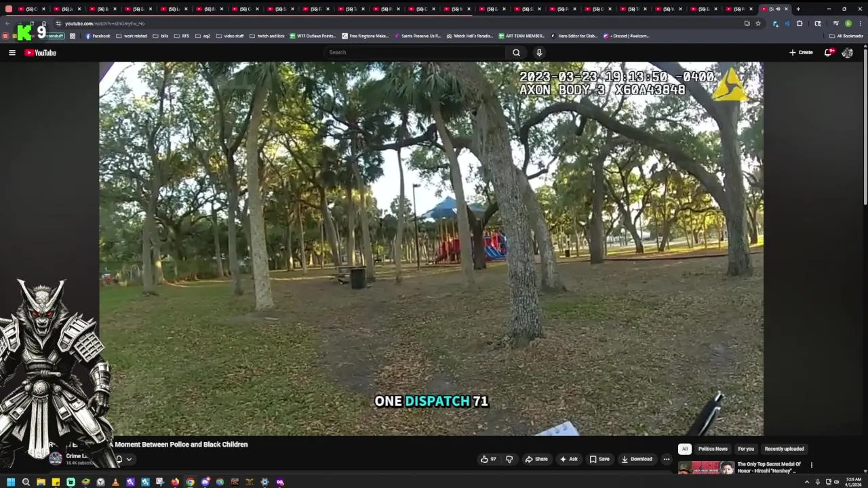Image resolution: width=868 pixels, height=488 pixels.
Task: Click the Download button
Action: (637, 459)
